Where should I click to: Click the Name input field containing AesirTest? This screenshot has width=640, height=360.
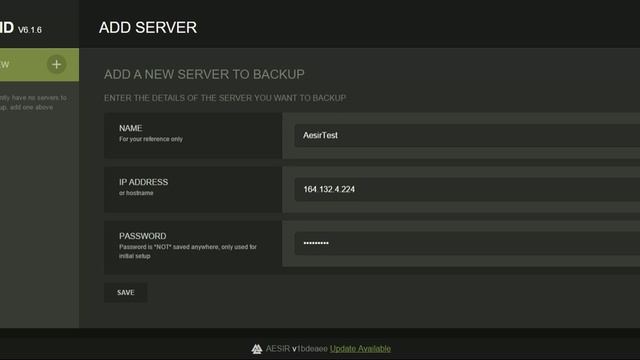click(467, 136)
